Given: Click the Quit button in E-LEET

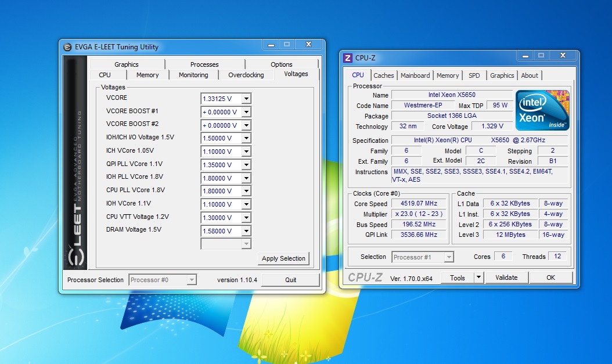Looking at the screenshot, I should (x=290, y=280).
